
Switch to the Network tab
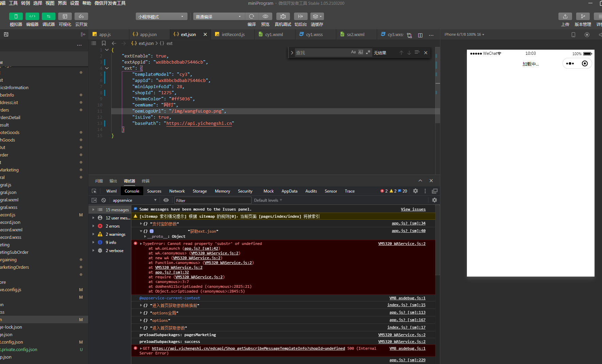pyautogui.click(x=177, y=191)
